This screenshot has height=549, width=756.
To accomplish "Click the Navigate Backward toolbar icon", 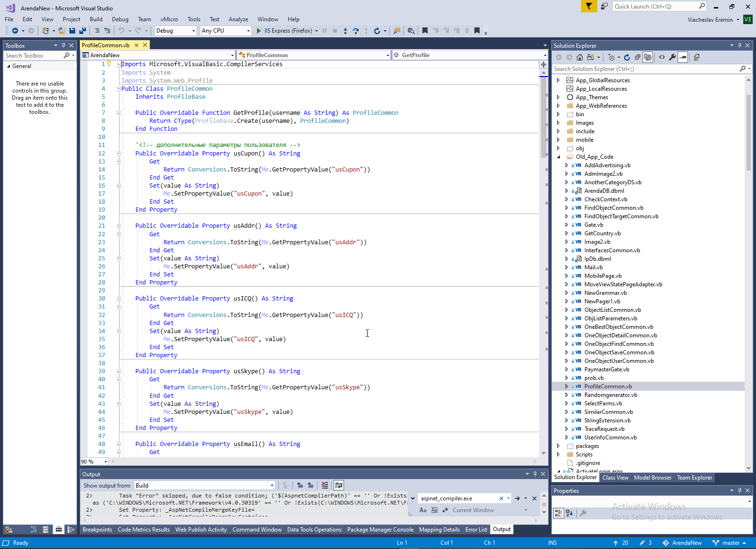I will 15,31.
